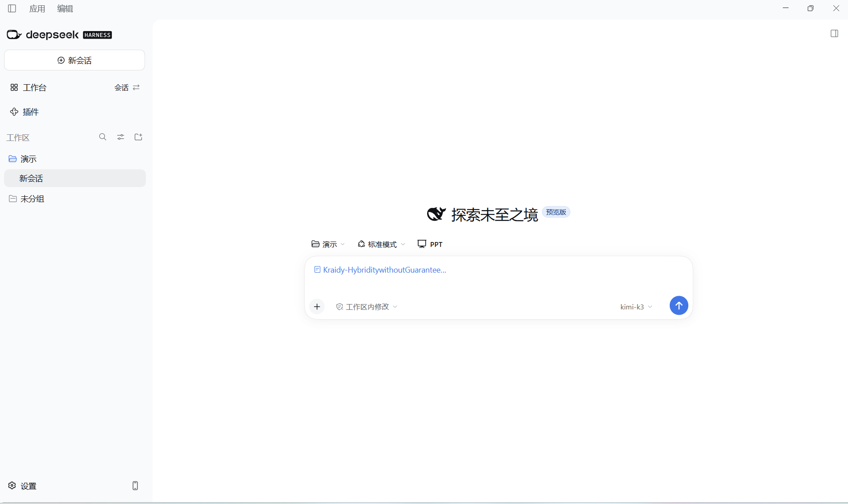The image size is (848, 504).
Task: Open the 编辑 menu
Action: (x=65, y=8)
